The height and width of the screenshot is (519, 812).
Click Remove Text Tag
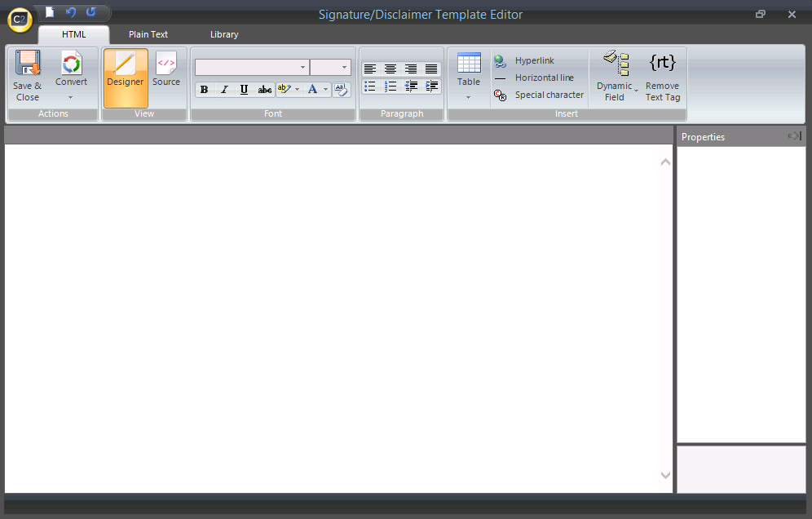point(663,76)
